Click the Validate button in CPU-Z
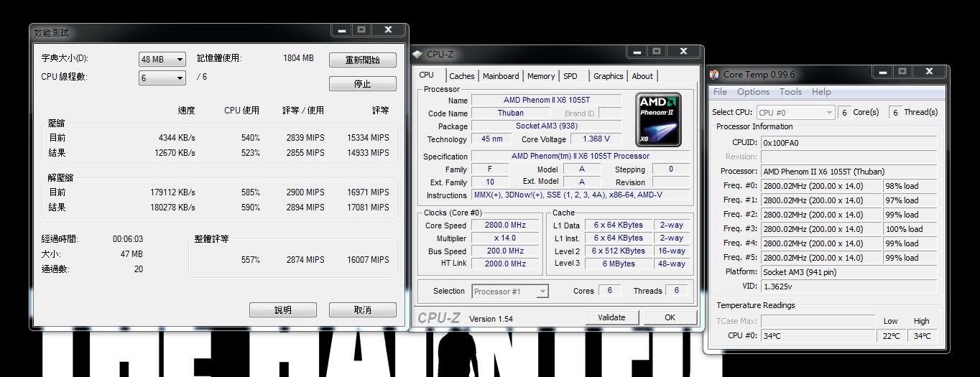Screen dimensions: 980x377 (611, 317)
